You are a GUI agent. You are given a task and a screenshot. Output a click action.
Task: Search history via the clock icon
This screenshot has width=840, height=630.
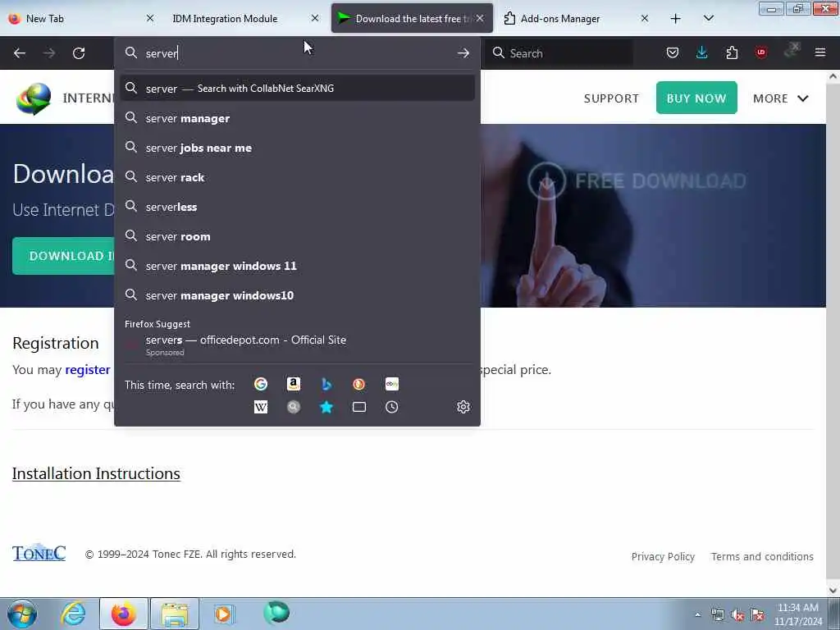point(391,407)
